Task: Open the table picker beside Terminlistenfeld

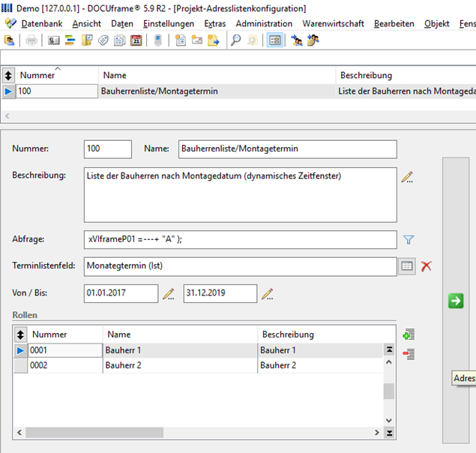Action: [x=407, y=266]
